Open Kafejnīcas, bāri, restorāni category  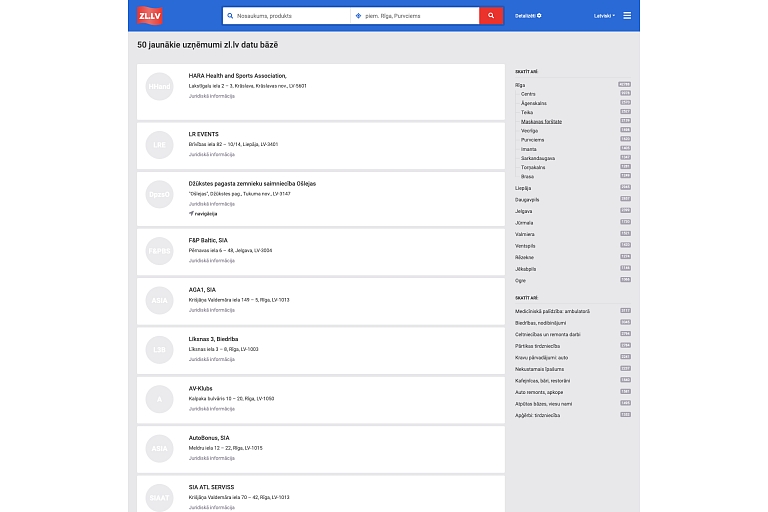pos(542,381)
